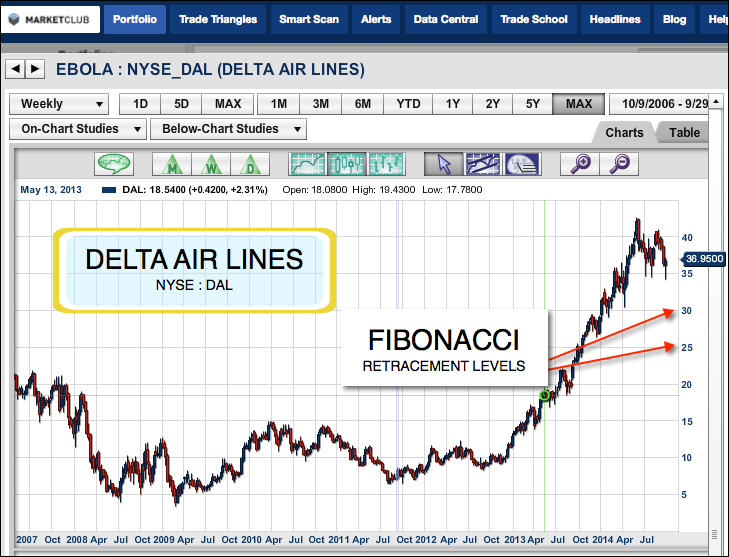The height and width of the screenshot is (557, 729).
Task: Click the chat bubble icon in chart toolbar
Action: [114, 164]
